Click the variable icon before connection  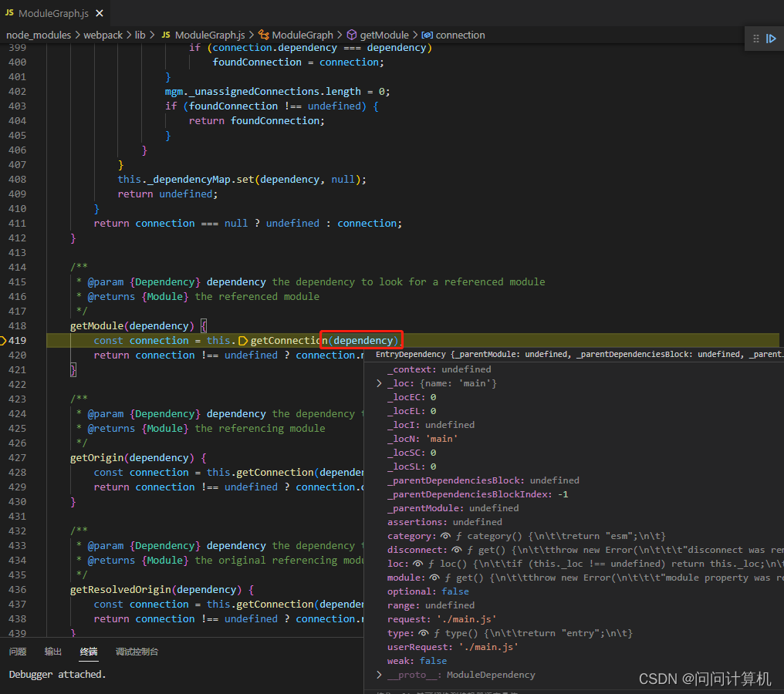[x=427, y=35]
